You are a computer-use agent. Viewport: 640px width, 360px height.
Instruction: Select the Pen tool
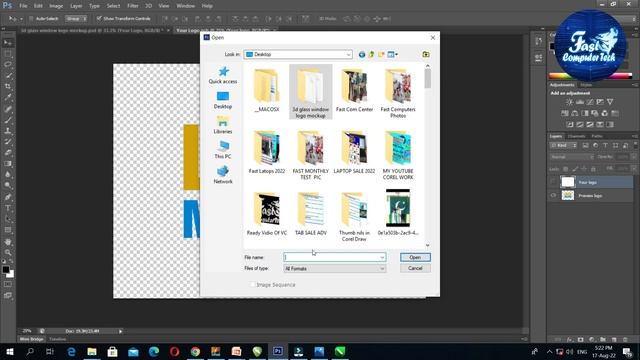tap(8, 197)
